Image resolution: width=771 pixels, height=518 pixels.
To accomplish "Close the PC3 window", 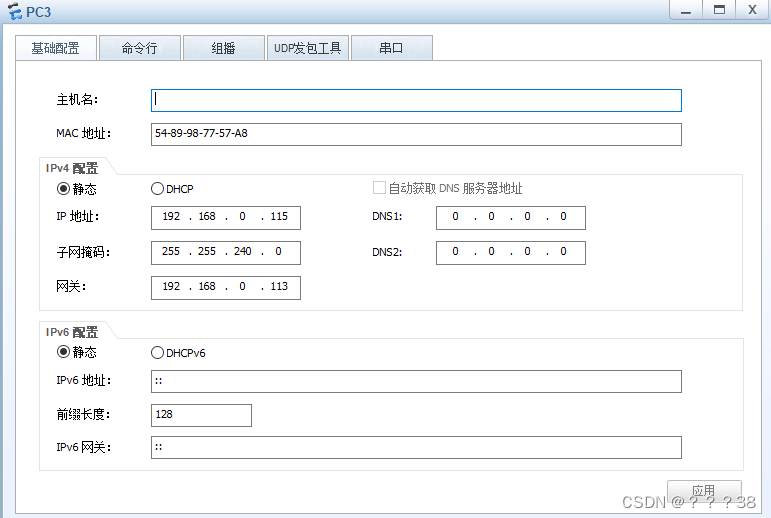I will point(752,10).
